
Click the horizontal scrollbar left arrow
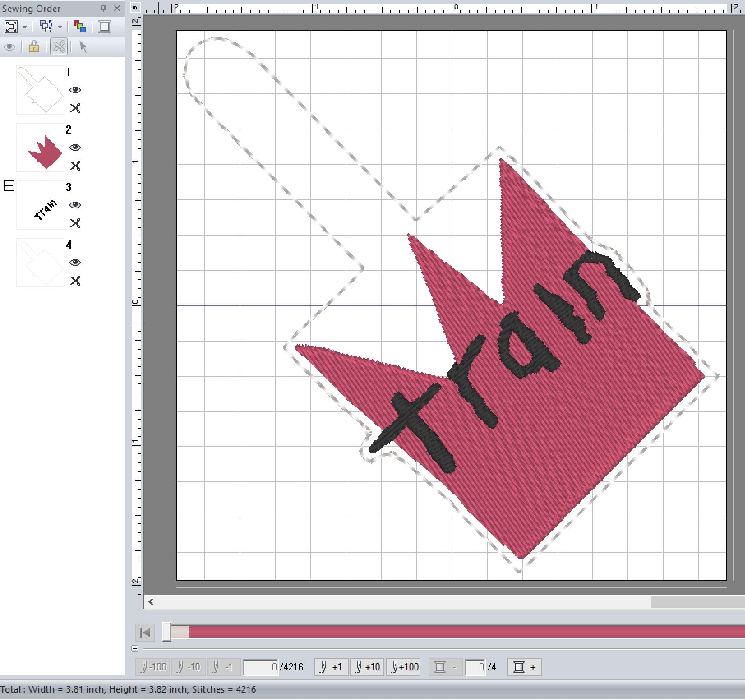[151, 602]
